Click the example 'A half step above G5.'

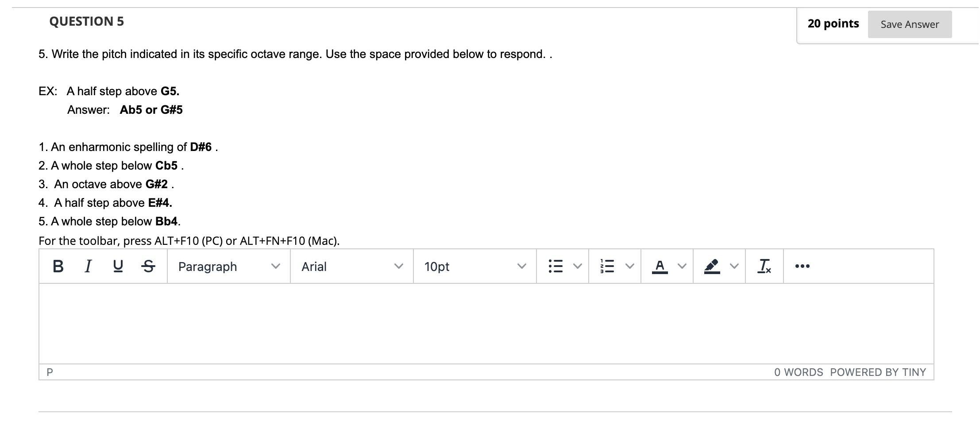(123, 91)
